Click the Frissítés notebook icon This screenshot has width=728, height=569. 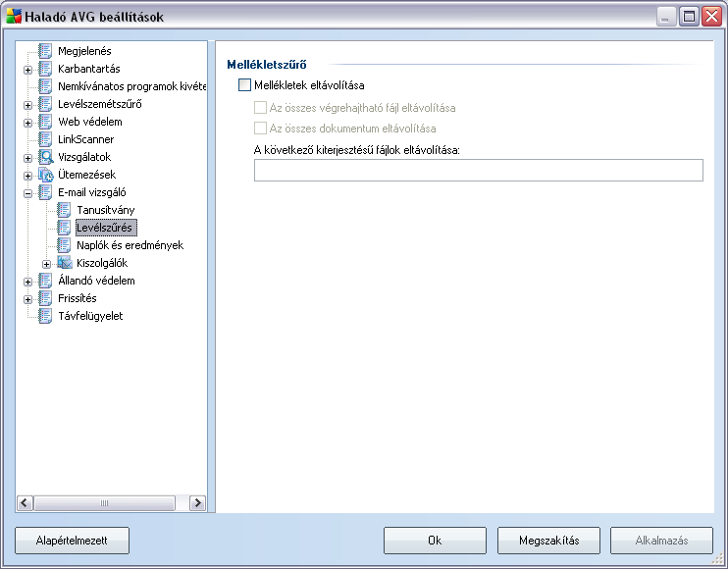[x=45, y=298]
